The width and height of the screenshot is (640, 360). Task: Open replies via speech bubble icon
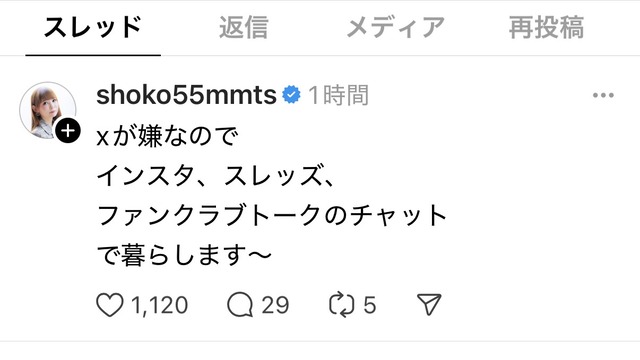click(x=240, y=305)
